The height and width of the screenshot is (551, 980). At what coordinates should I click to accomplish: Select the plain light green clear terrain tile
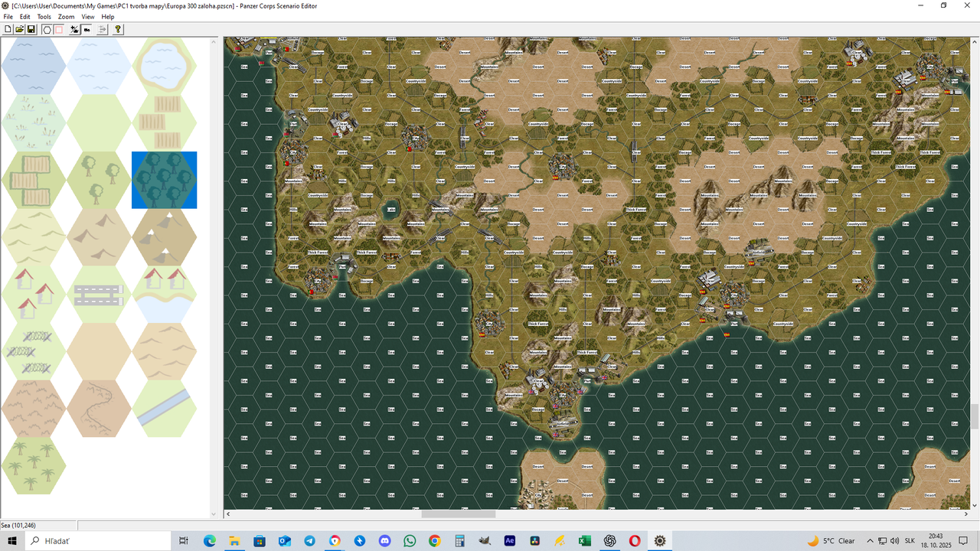point(99,122)
